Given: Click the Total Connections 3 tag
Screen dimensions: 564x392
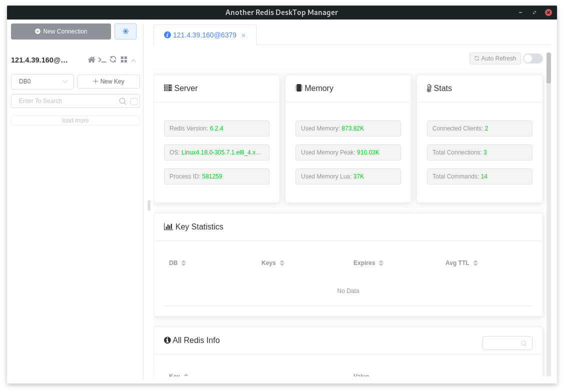Looking at the screenshot, I should click(479, 152).
